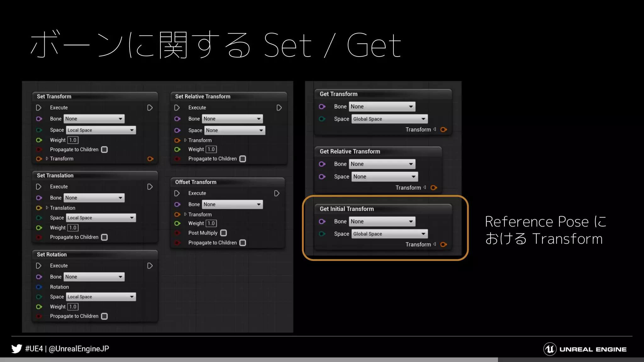Click Get Relative Transform Space purple pin
644x362 pixels.
[322, 177]
